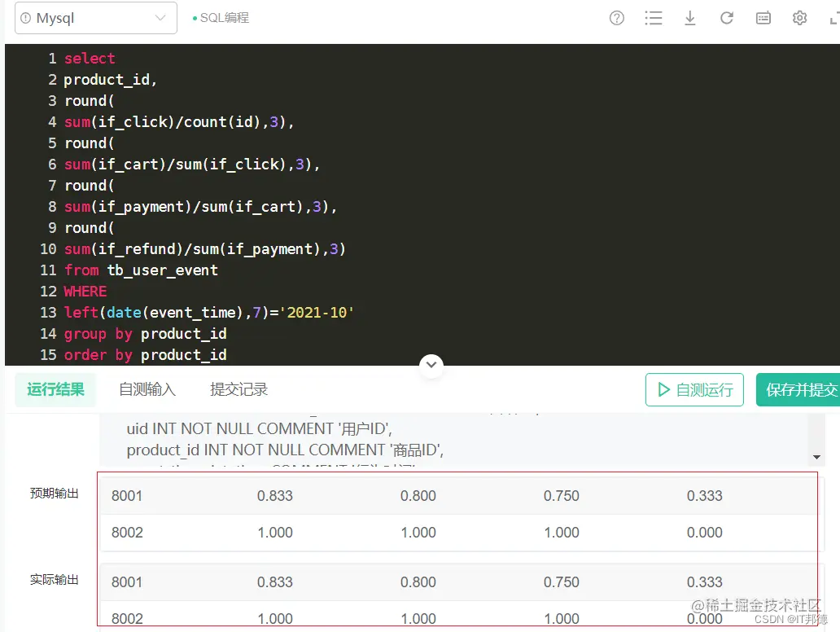
Task: Click line 2 'product_id,'
Action: click(111, 80)
